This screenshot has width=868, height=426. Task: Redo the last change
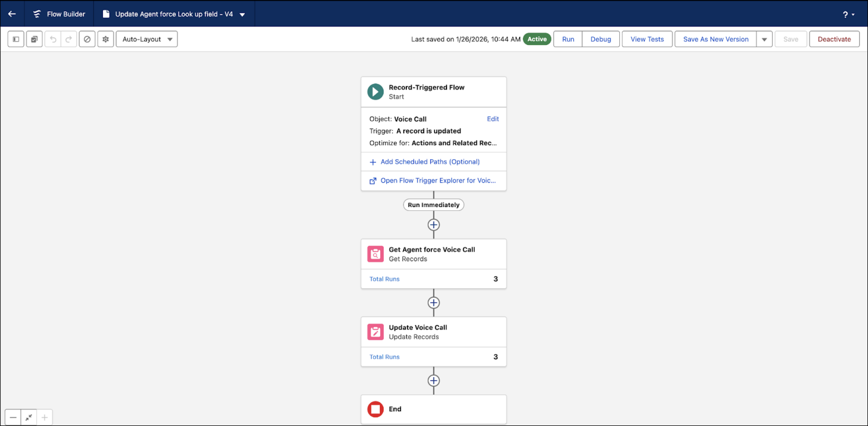tap(69, 39)
